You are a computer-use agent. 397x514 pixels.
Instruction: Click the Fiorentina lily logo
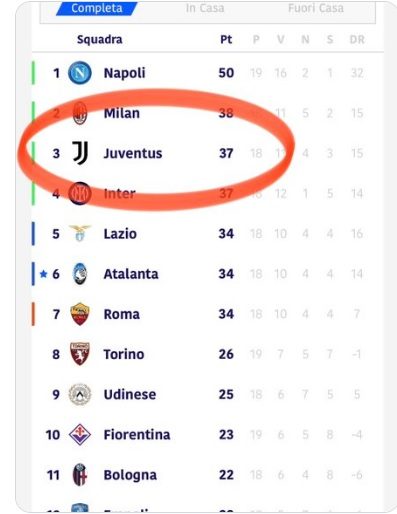tap(80, 434)
